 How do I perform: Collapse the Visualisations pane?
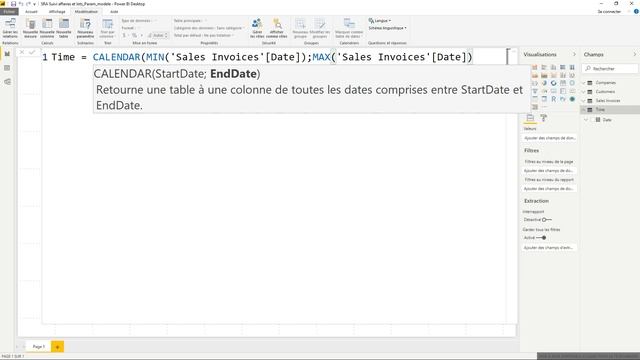point(574,54)
